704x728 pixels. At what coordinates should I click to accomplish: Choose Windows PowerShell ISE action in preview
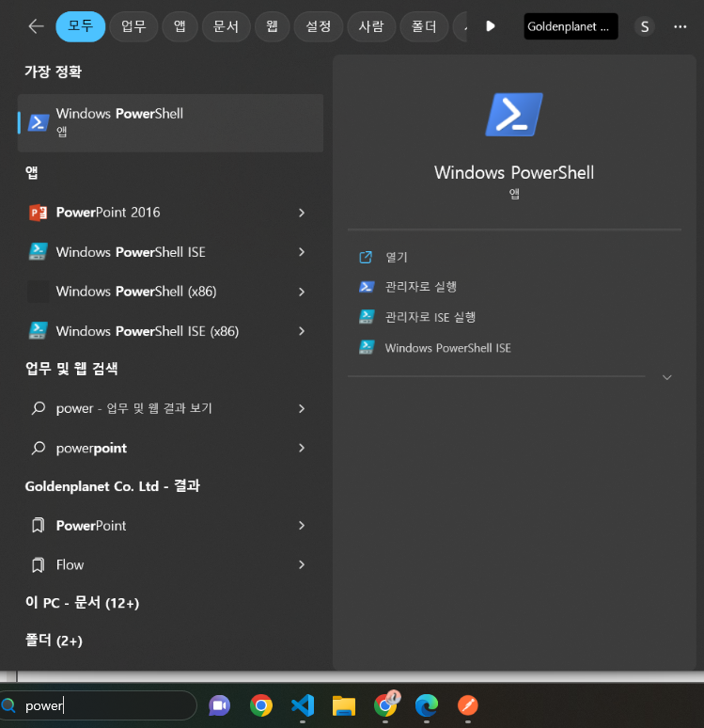[x=447, y=348]
